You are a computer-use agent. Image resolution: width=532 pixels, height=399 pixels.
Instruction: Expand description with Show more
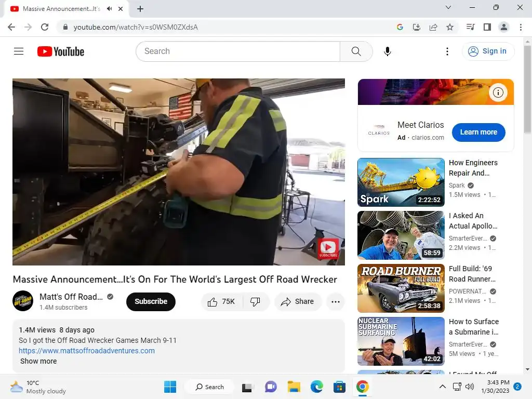[38, 361]
